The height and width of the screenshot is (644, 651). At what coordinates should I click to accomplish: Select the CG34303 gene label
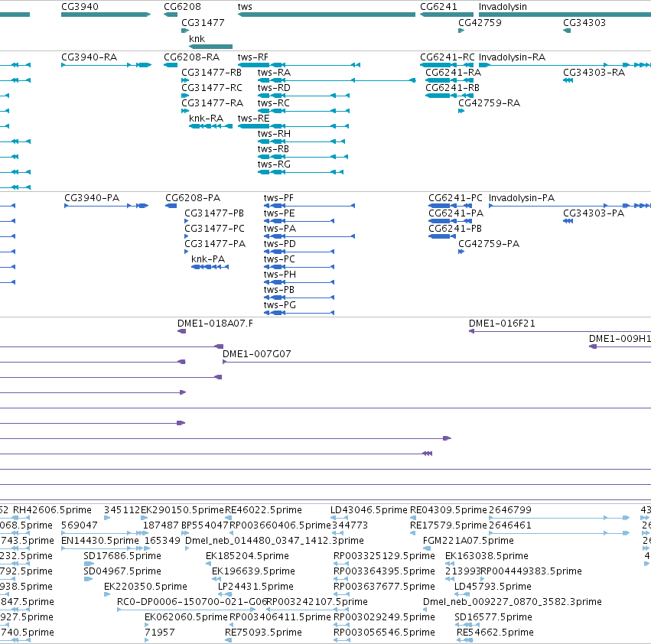tap(584, 23)
